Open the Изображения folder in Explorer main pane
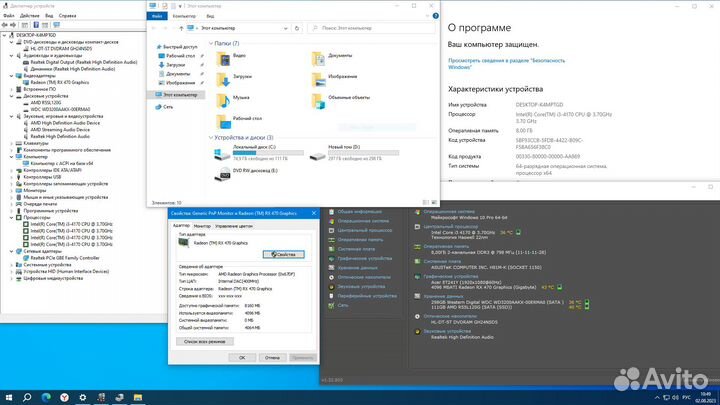720x405 pixels. pos(334,79)
